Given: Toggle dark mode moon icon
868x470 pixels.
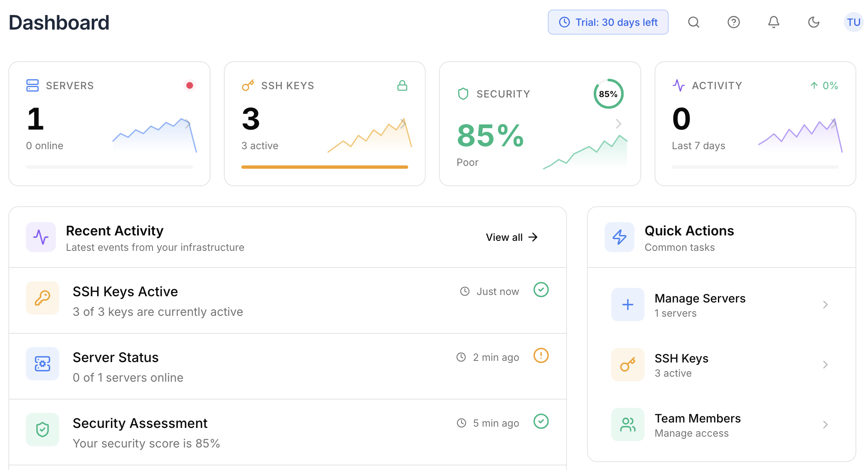Looking at the screenshot, I should [813, 22].
